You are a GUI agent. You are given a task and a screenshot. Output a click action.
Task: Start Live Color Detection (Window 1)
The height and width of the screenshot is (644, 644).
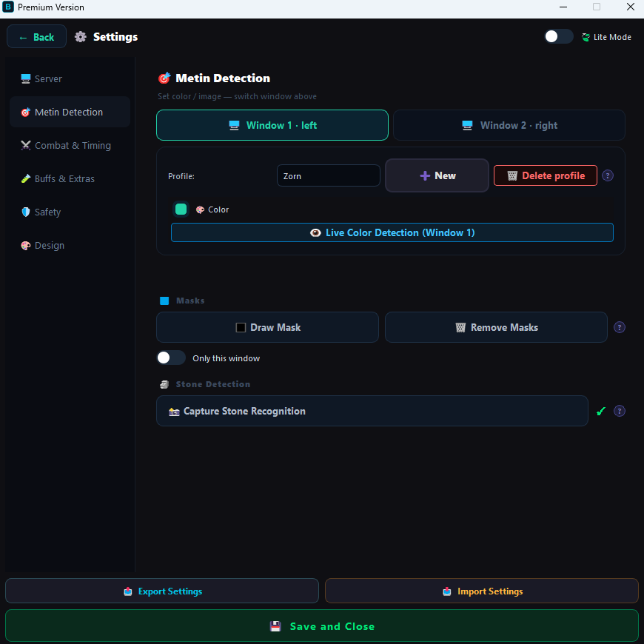coord(392,233)
